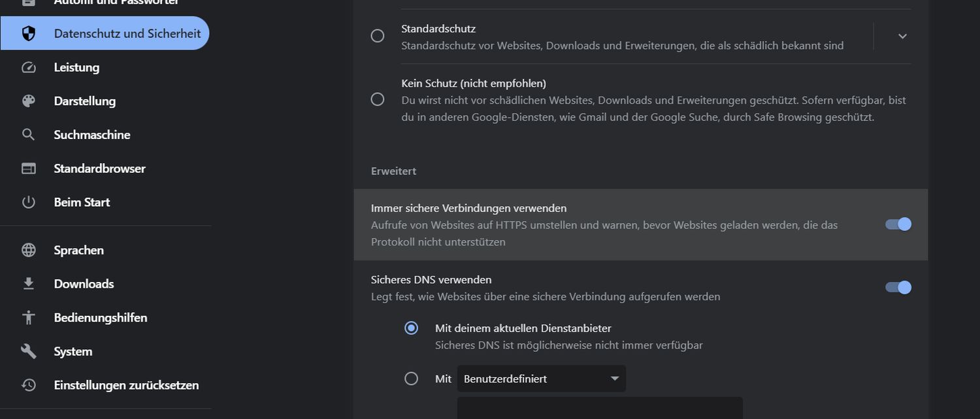Image resolution: width=980 pixels, height=419 pixels.
Task: Click the browser window icon for Standardbrowser
Action: (29, 168)
